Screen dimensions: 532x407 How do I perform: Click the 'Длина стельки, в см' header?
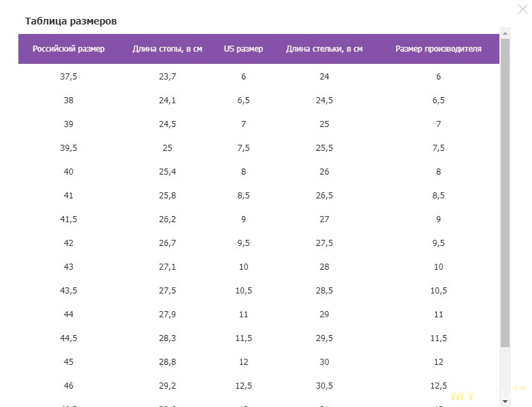(324, 49)
